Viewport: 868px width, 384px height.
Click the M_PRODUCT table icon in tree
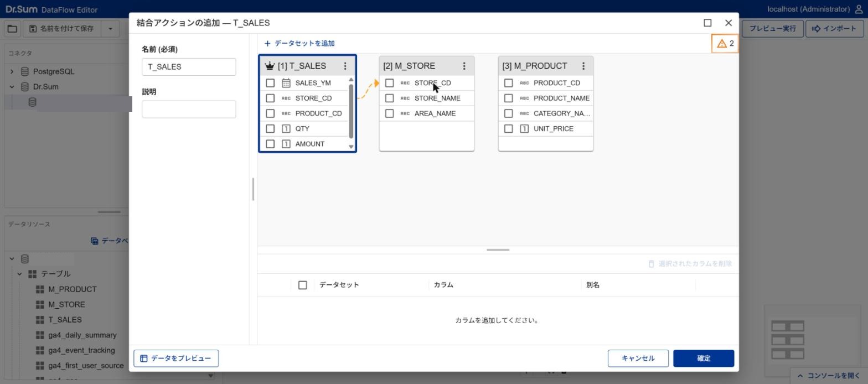[40, 289]
